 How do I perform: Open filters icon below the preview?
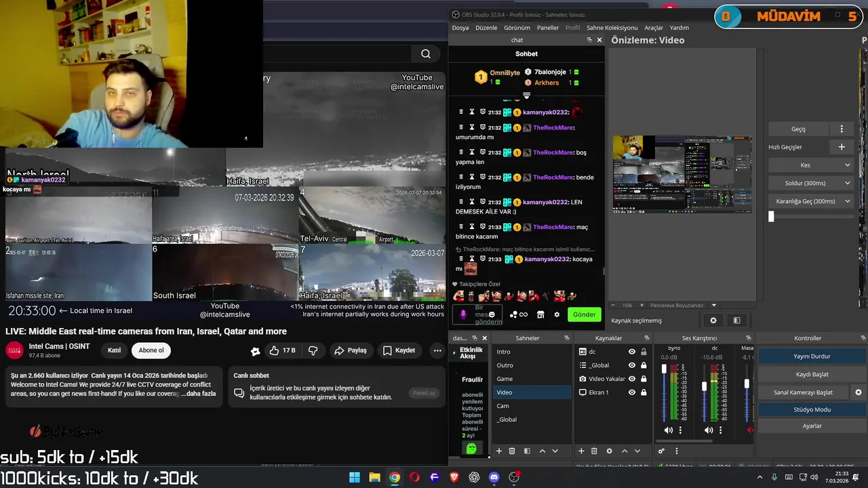[x=736, y=321]
